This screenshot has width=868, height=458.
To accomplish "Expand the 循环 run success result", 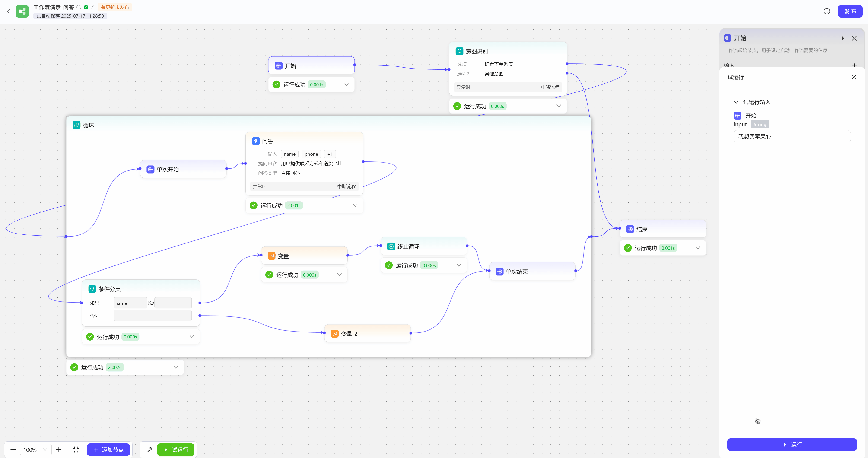I will (x=176, y=367).
